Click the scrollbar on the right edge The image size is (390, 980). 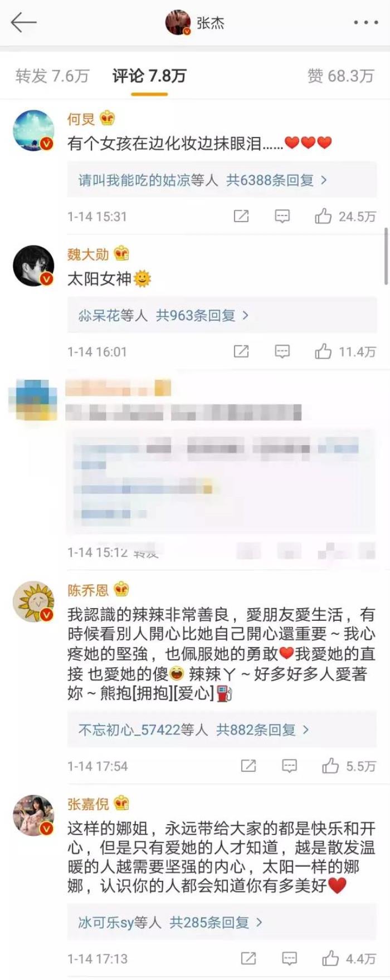386,256
